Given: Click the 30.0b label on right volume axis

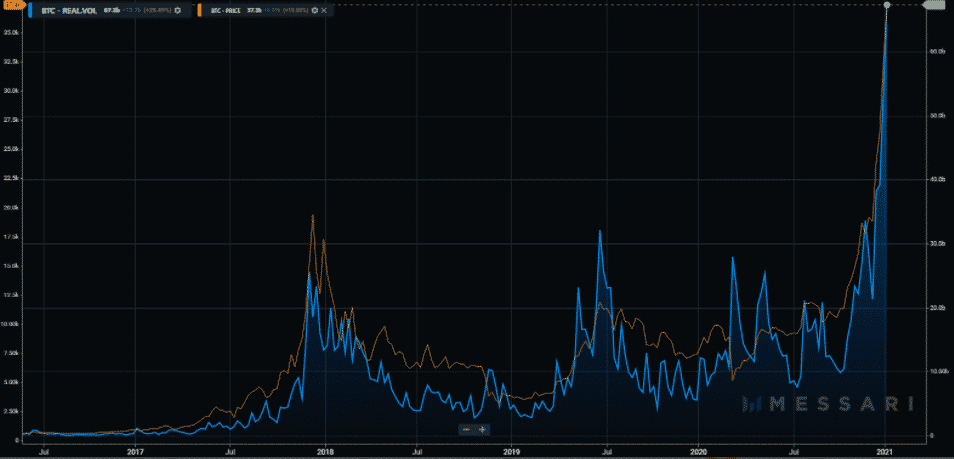Looking at the screenshot, I should (x=938, y=244).
